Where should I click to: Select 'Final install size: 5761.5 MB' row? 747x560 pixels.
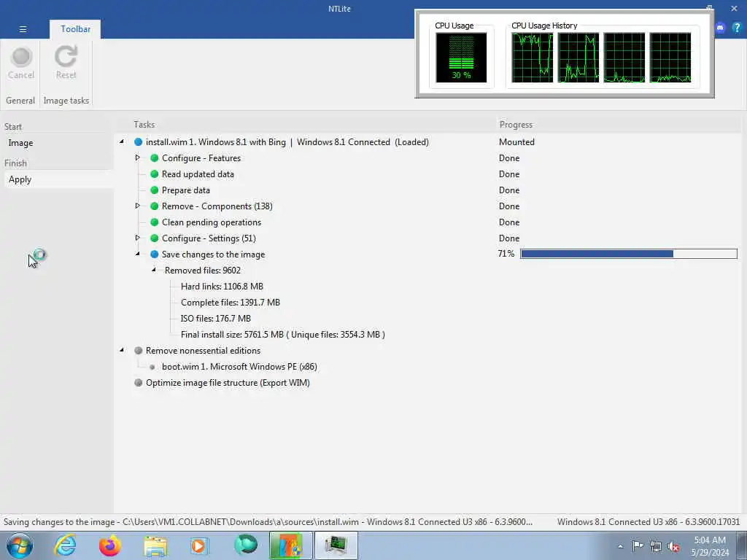pyautogui.click(x=283, y=335)
